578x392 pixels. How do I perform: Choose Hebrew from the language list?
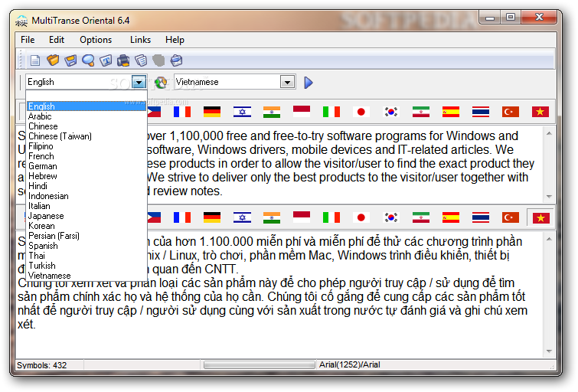tap(87, 176)
